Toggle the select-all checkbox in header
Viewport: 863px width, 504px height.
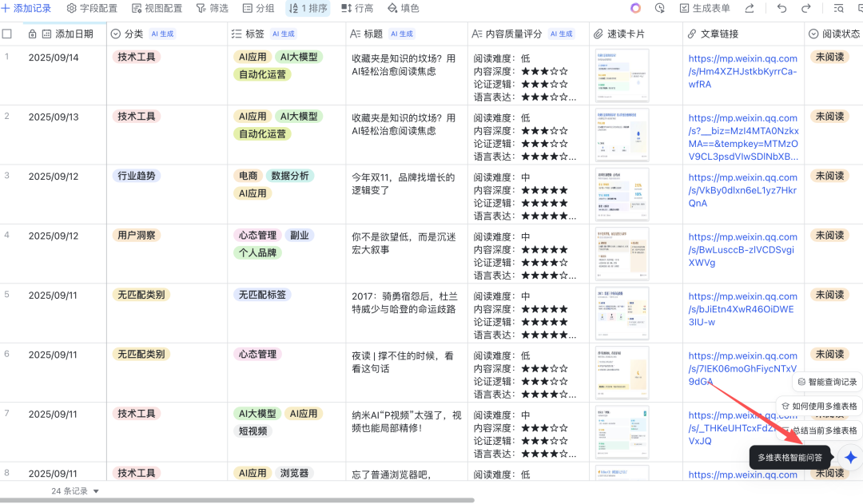coord(7,34)
